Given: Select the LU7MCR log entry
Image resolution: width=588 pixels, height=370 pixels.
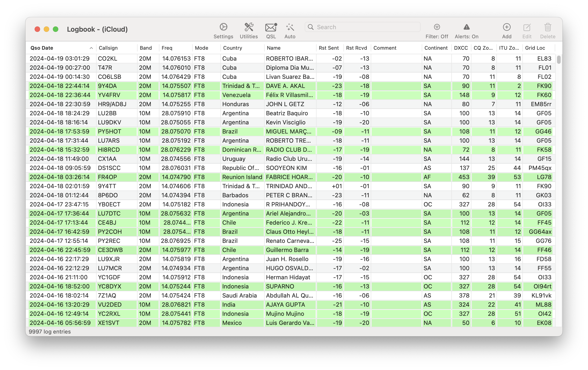Looking at the screenshot, I should (290, 268).
